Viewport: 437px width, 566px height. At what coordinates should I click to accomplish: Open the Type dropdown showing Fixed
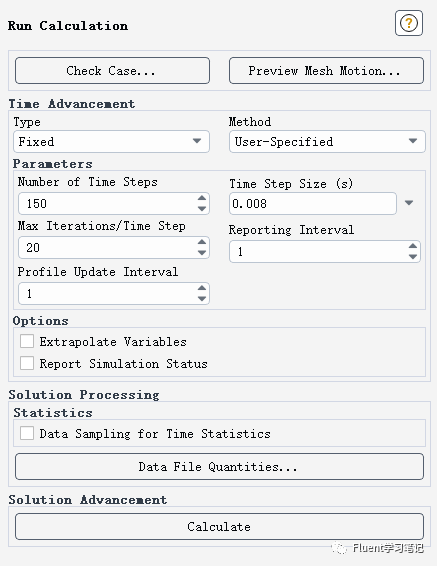pyautogui.click(x=112, y=142)
